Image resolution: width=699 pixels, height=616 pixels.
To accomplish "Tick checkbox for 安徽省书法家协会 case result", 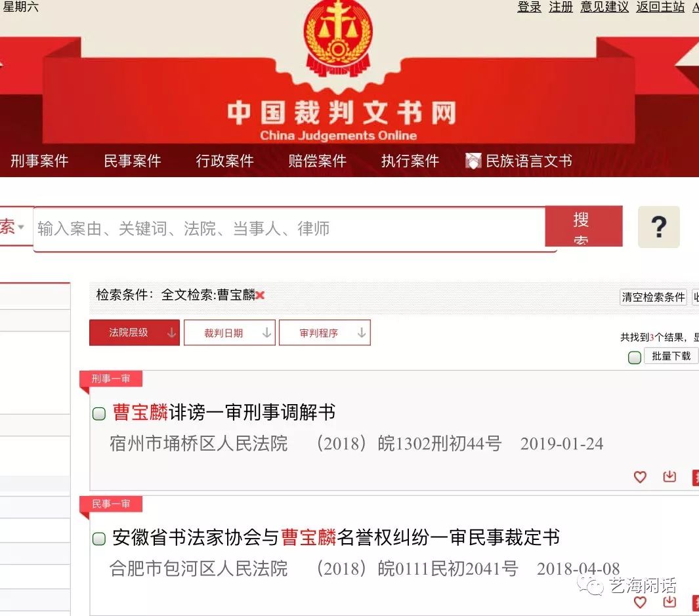I will click(99, 539).
